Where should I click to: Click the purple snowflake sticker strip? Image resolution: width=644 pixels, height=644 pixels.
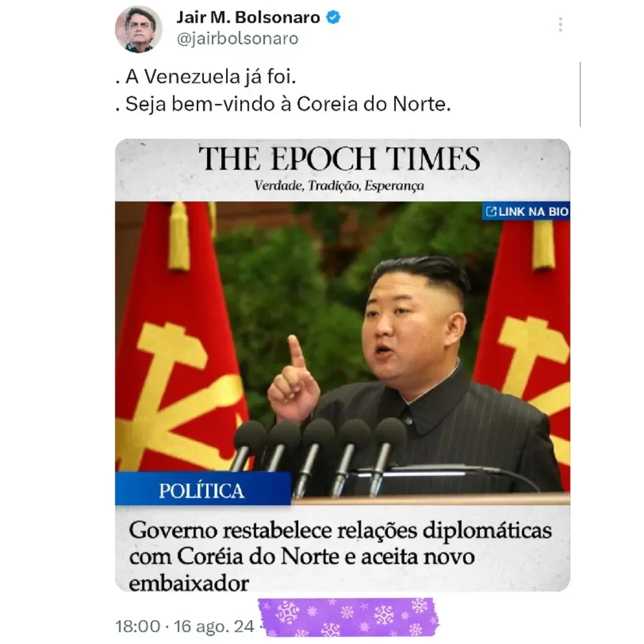tap(348, 618)
